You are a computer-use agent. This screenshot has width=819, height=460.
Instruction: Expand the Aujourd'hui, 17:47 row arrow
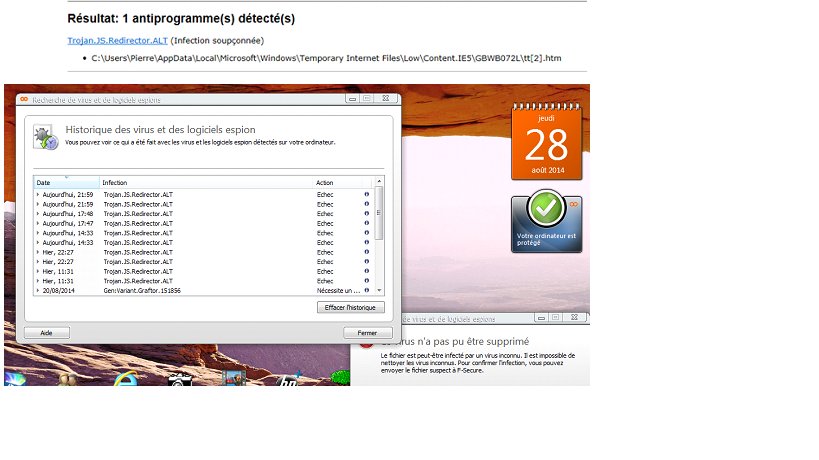coord(38,223)
